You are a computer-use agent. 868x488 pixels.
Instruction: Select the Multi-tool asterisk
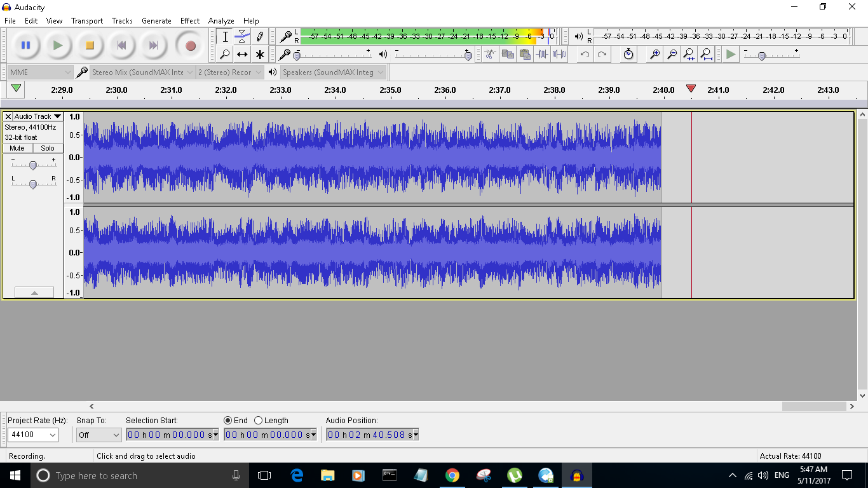click(259, 55)
